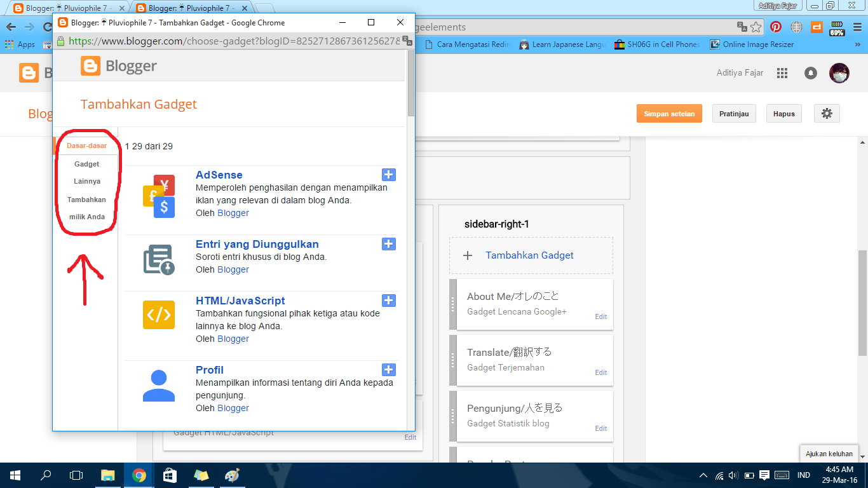868x488 pixels.
Task: Show hidden tray icons chevron
Action: pyautogui.click(x=703, y=475)
